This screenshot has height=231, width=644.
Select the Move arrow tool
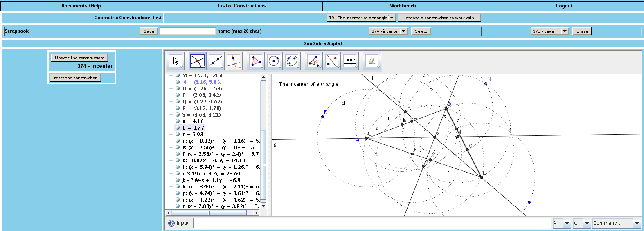point(176,61)
